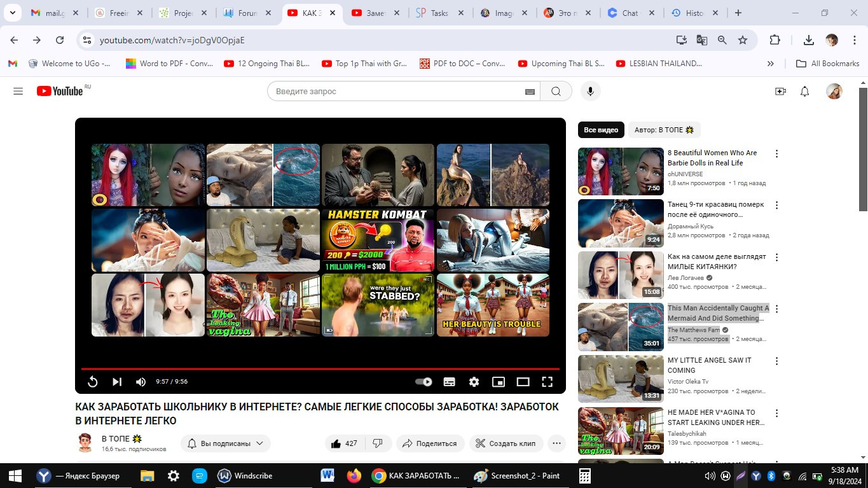The height and width of the screenshot is (488, 868).
Task: Toggle the autoplay switch in player
Action: (424, 382)
